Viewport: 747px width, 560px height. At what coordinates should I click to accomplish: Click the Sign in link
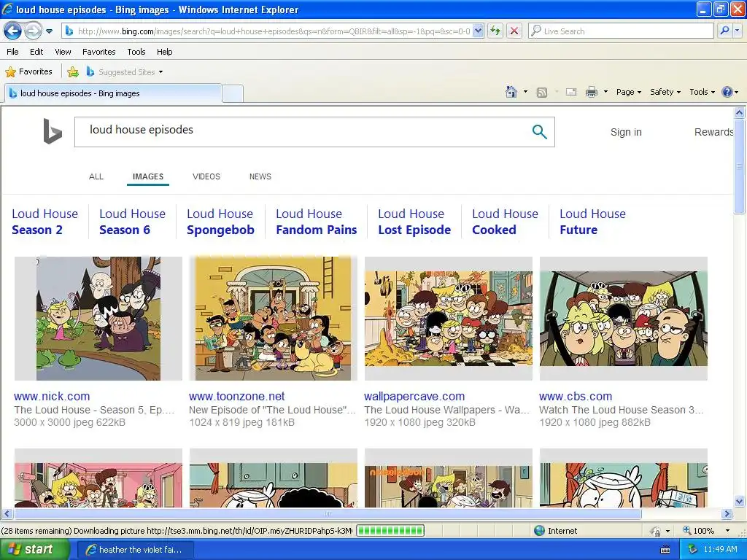point(626,132)
